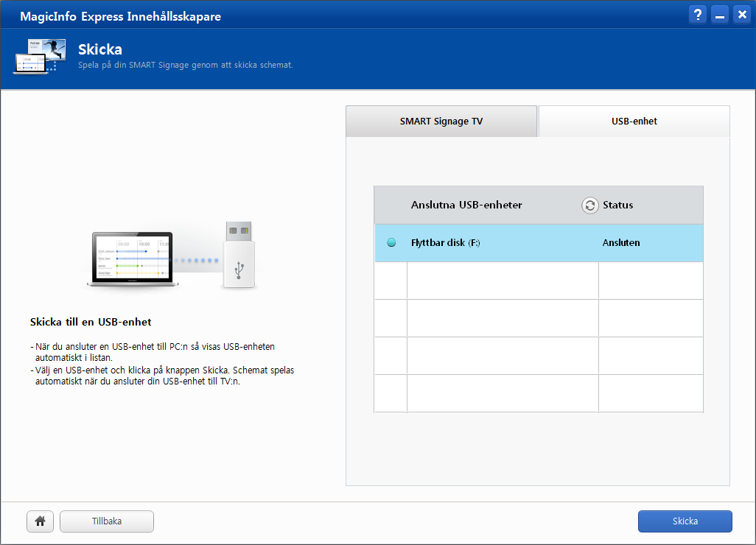
Task: Click the Skicka header laptop icon
Action: [x=40, y=57]
